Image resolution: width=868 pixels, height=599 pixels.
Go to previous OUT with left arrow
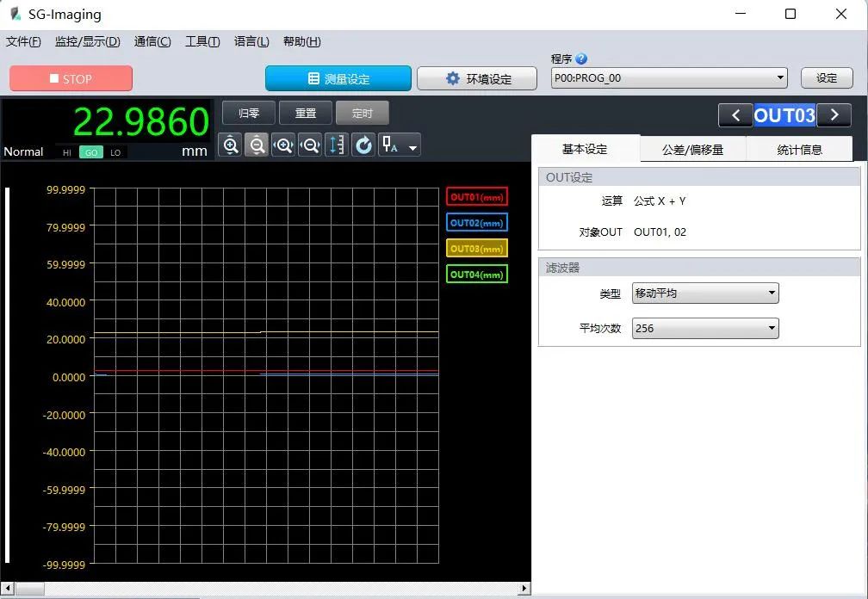click(x=735, y=115)
